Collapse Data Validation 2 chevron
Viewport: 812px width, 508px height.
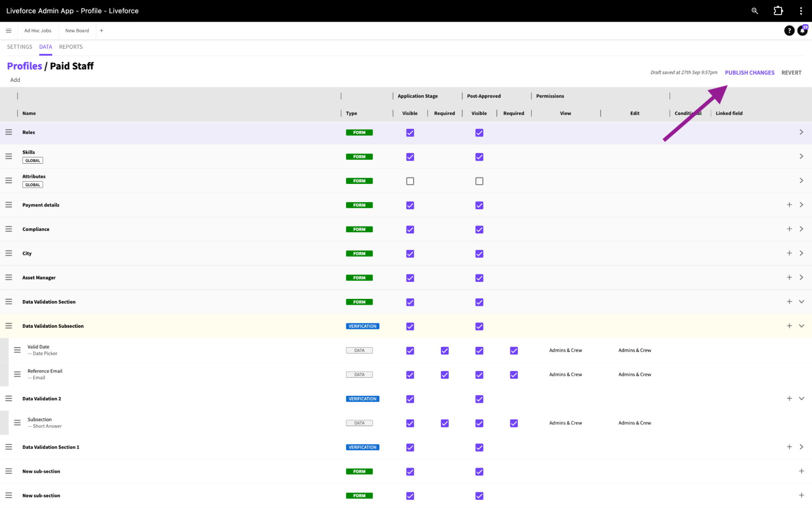point(801,398)
